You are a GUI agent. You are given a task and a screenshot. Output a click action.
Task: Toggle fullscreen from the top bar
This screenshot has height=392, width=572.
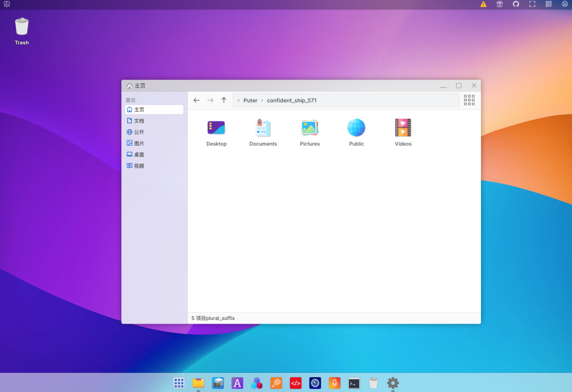point(532,4)
